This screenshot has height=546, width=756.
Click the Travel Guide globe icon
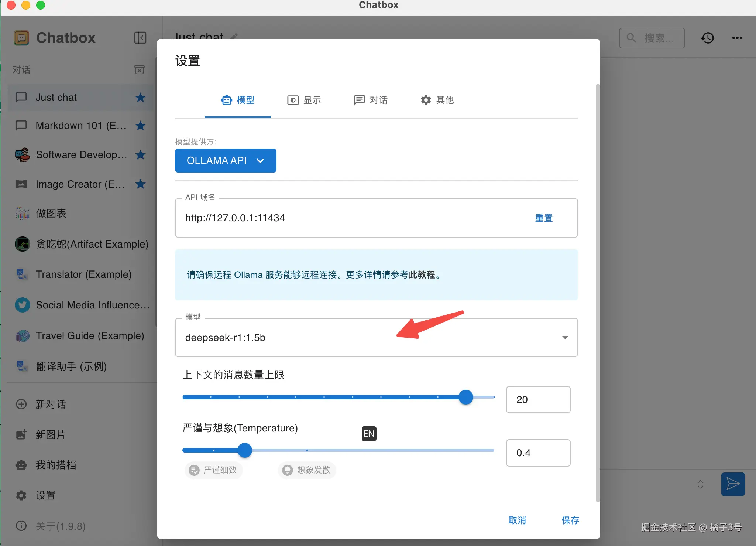click(22, 336)
